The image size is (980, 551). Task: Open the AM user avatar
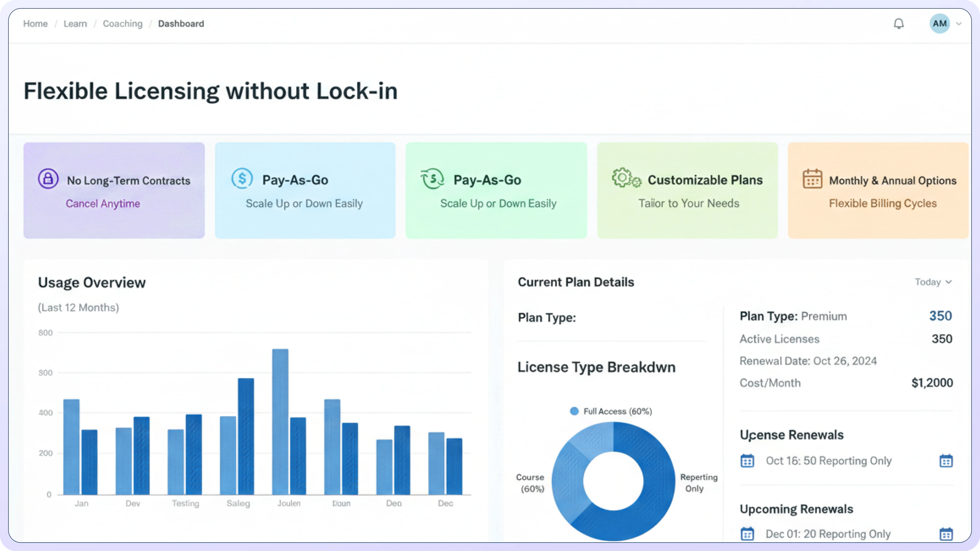coord(939,23)
